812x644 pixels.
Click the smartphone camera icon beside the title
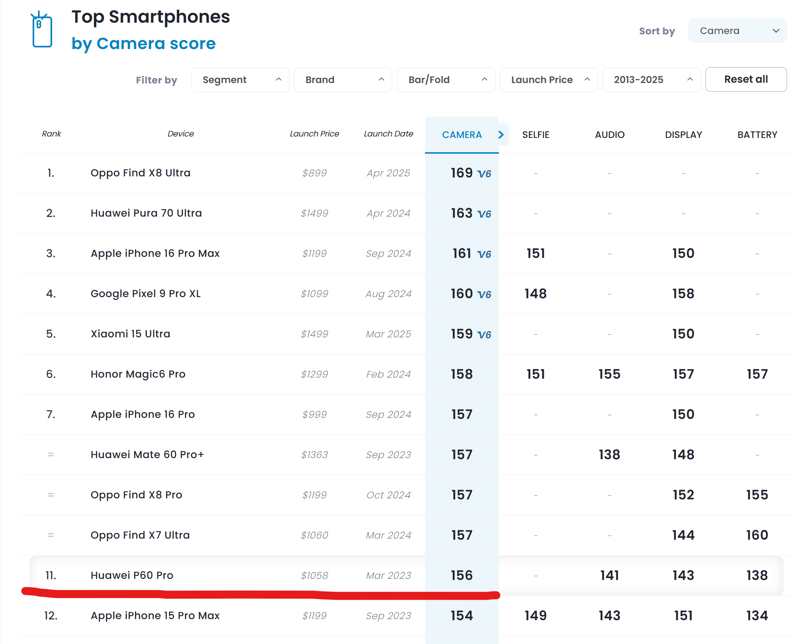click(41, 29)
